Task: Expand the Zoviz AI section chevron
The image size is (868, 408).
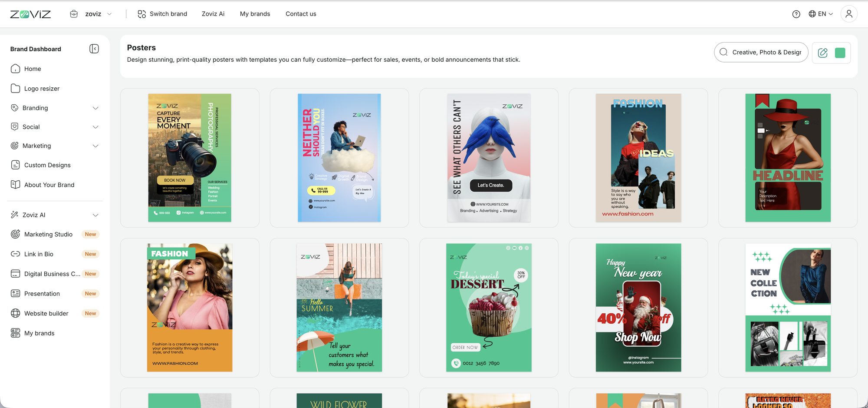Action: [x=95, y=215]
